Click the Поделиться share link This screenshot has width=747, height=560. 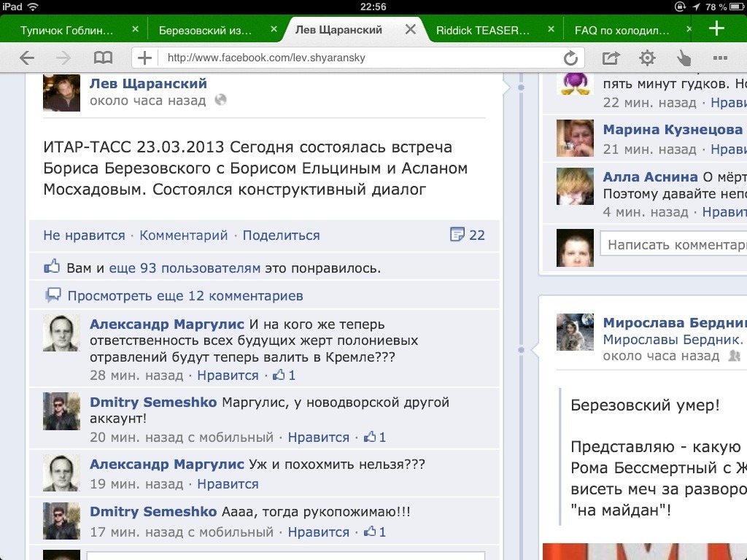(x=281, y=236)
